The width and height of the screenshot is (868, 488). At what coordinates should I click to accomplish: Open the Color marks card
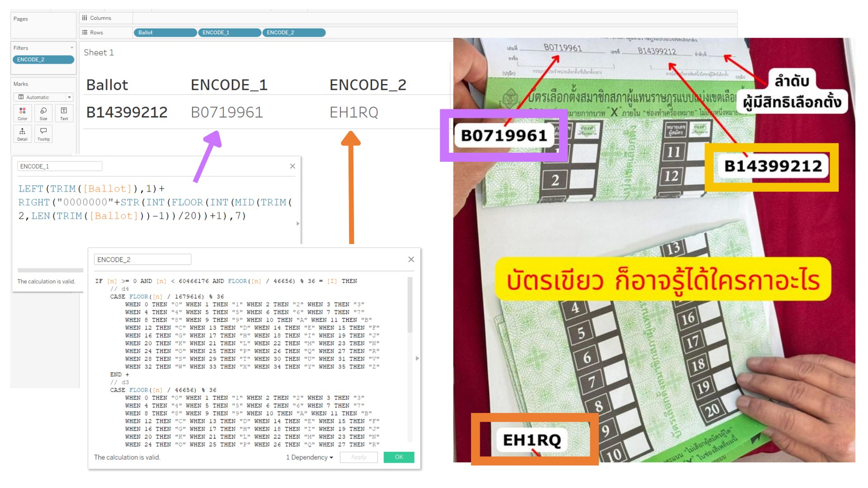tap(22, 113)
